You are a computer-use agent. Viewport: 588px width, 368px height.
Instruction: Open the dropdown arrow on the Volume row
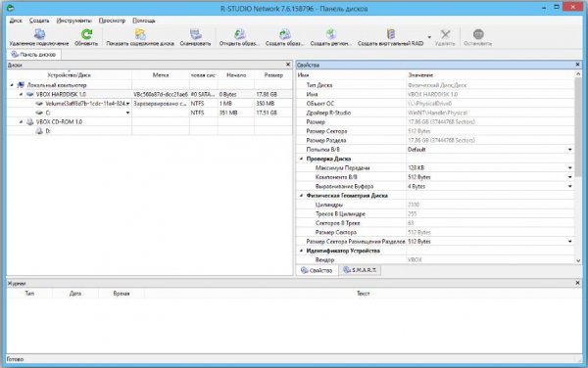point(127,104)
